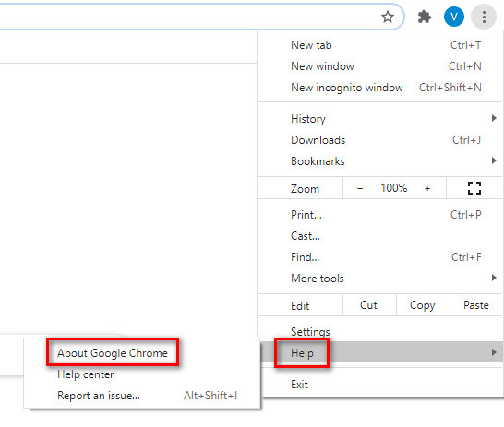Expand the More tools submenu
The height and width of the screenshot is (427, 504).
pos(381,278)
